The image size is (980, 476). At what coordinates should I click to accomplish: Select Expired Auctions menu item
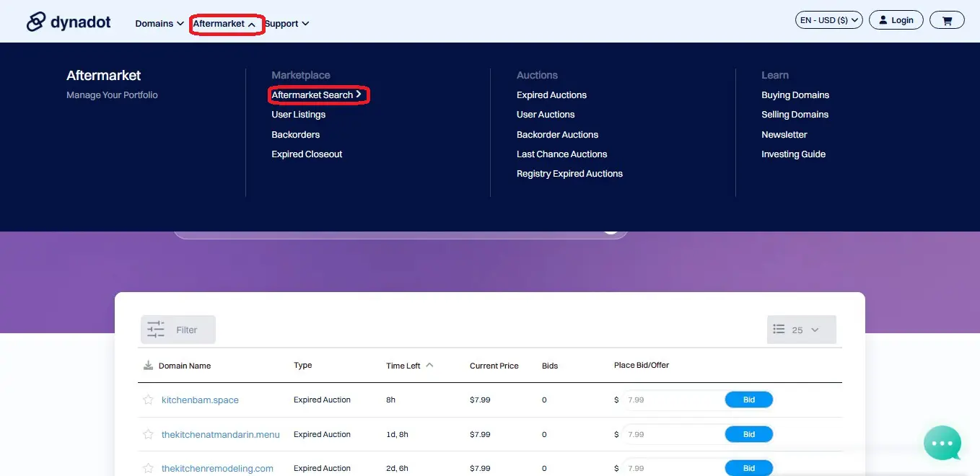[551, 95]
